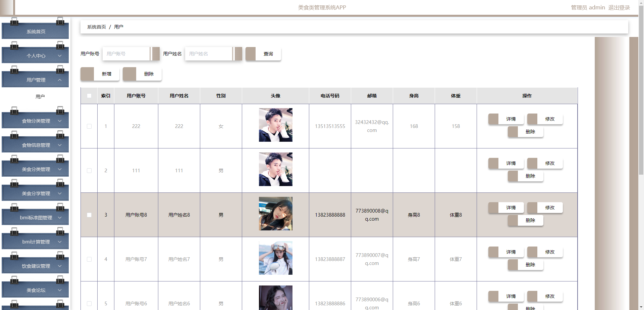The height and width of the screenshot is (310, 644).
Task: Focus the 用户姓名 search input
Action: tap(209, 54)
